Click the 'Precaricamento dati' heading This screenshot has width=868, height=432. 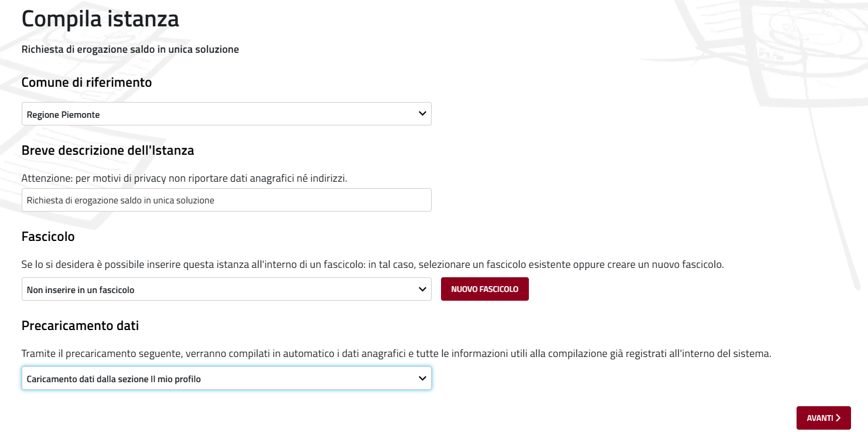click(80, 325)
